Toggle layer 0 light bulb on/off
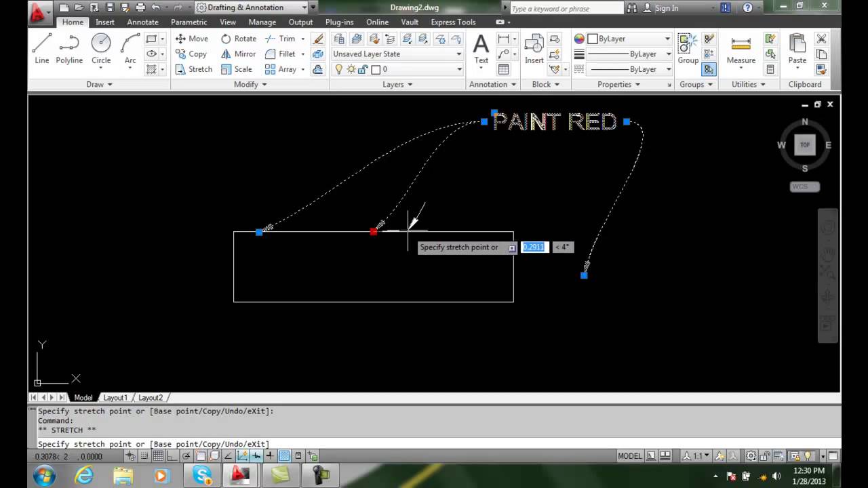Image resolution: width=868 pixels, height=488 pixels. click(x=339, y=69)
